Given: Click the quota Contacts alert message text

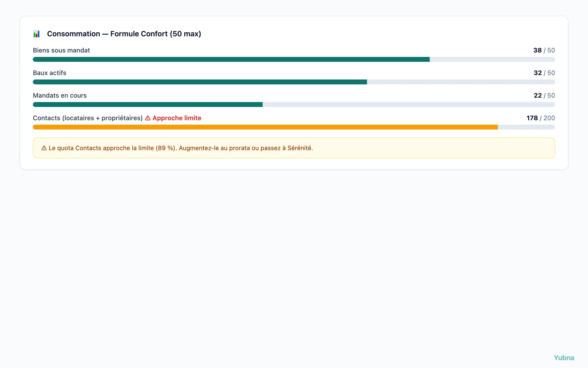Looking at the screenshot, I should 181,148.
